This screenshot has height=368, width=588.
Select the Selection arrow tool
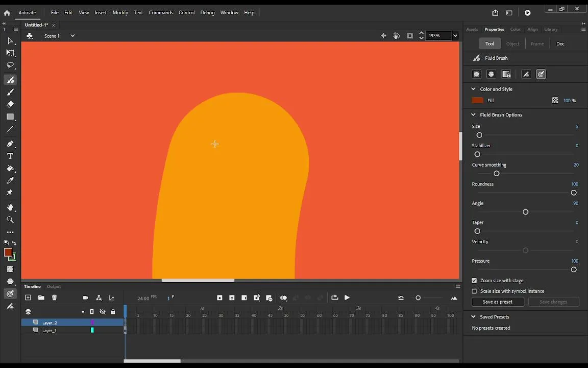[11, 40]
